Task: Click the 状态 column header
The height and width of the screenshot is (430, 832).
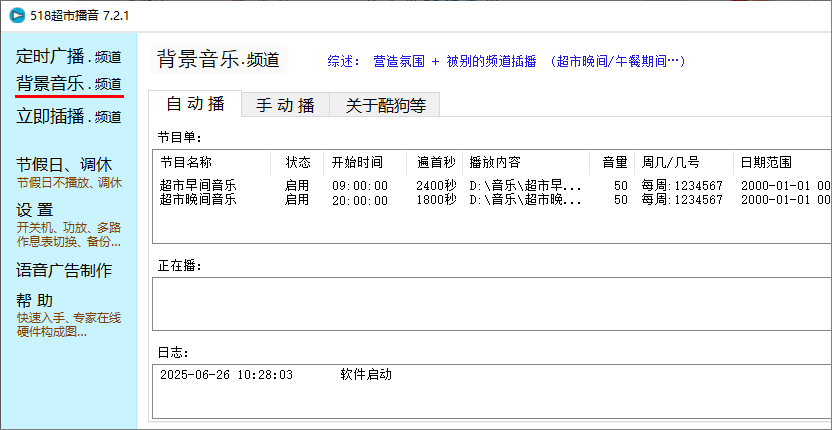Action: 298,162
